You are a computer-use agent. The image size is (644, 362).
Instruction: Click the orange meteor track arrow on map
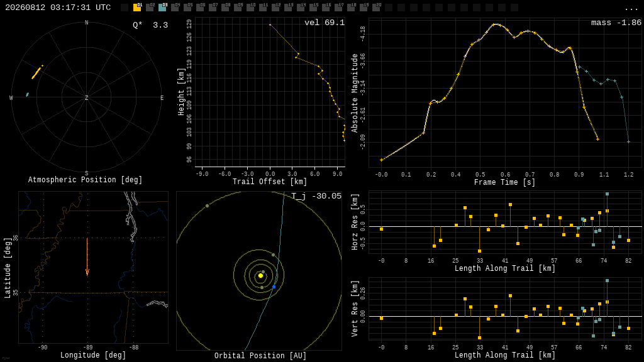pos(87,256)
